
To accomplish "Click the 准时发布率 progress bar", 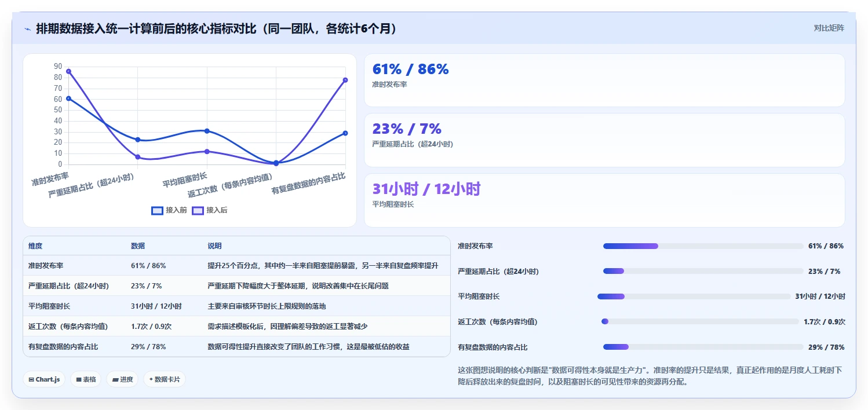I will tap(703, 246).
